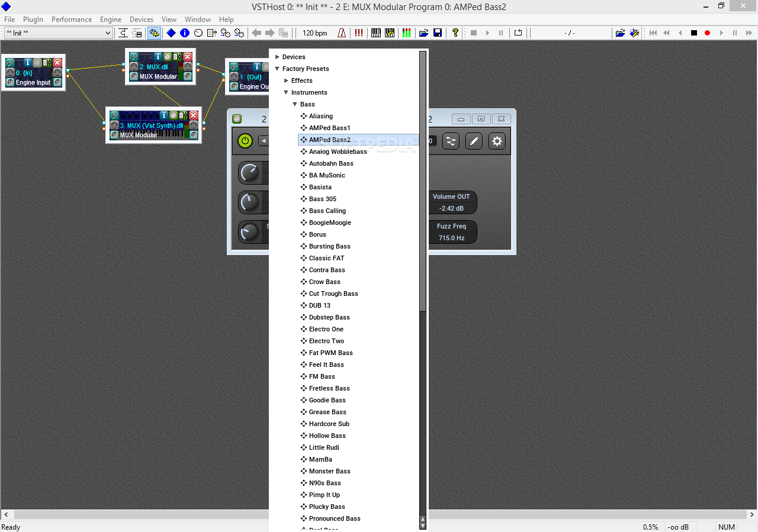Select the Aliasing preset
Screen dimensions: 758x532
click(321, 116)
